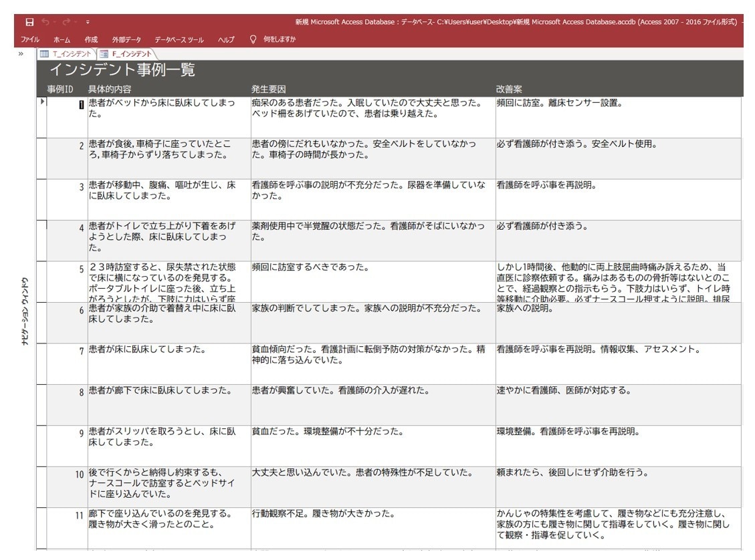Click the 事例ID field showing 5
Screen dimensions: 755x560
[x=67, y=282]
